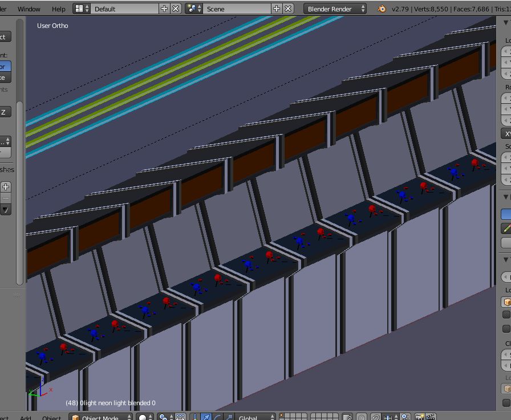511x420 pixels.
Task: Select the first layer in second layer block
Action: (x=313, y=416)
